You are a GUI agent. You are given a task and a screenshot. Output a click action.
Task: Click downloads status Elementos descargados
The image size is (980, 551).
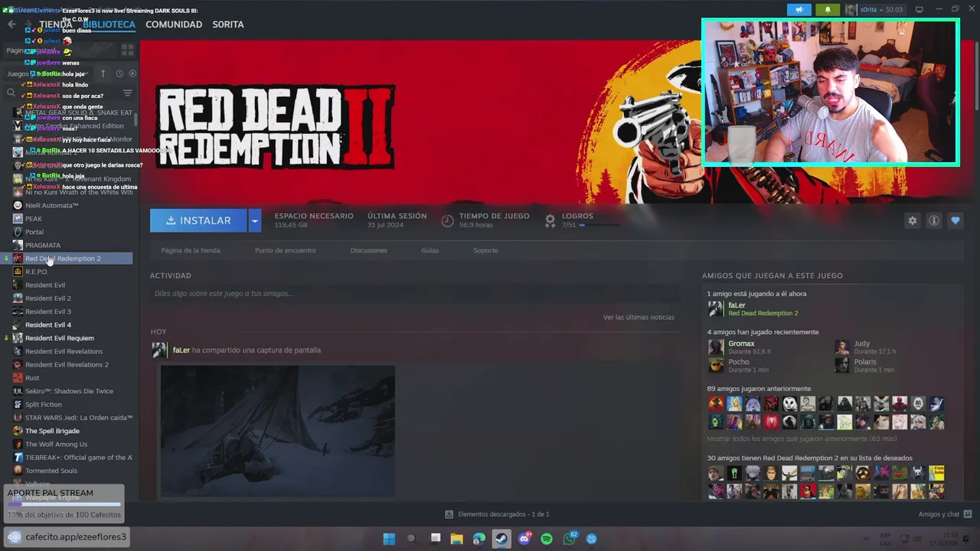[x=497, y=514]
